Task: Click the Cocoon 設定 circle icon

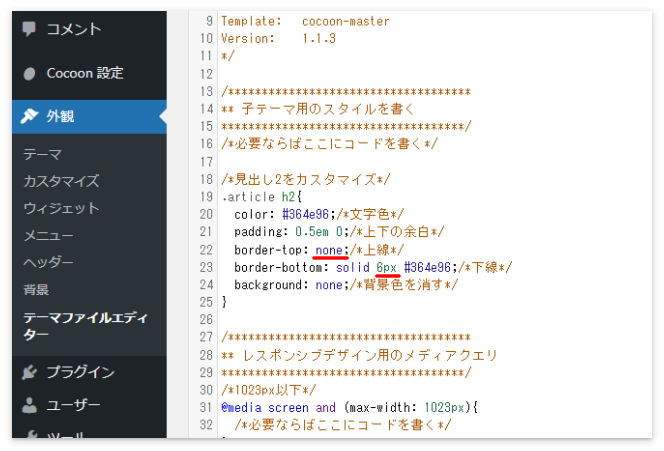Action: pos(29,74)
